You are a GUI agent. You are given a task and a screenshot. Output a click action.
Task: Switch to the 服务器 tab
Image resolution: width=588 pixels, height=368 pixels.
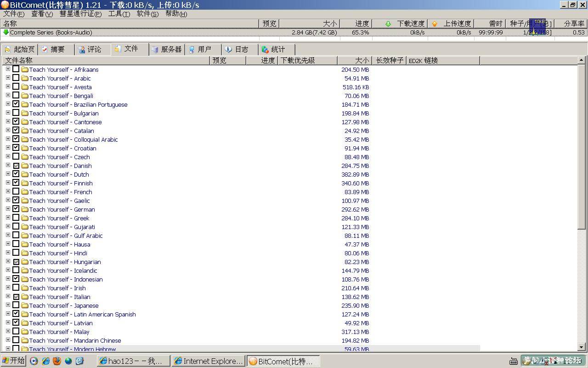coord(167,49)
